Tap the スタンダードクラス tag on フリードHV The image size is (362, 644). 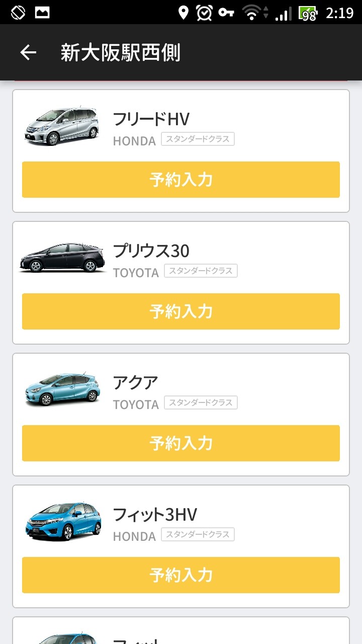tap(198, 139)
